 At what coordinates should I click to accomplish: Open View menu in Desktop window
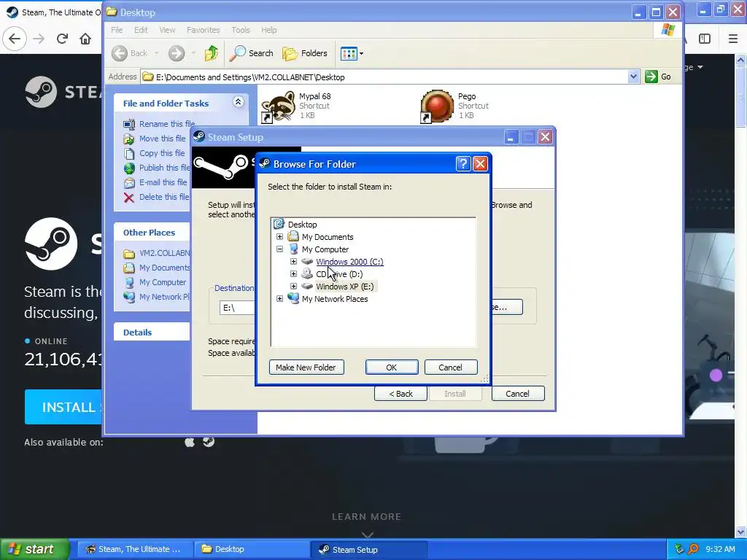pyautogui.click(x=167, y=29)
